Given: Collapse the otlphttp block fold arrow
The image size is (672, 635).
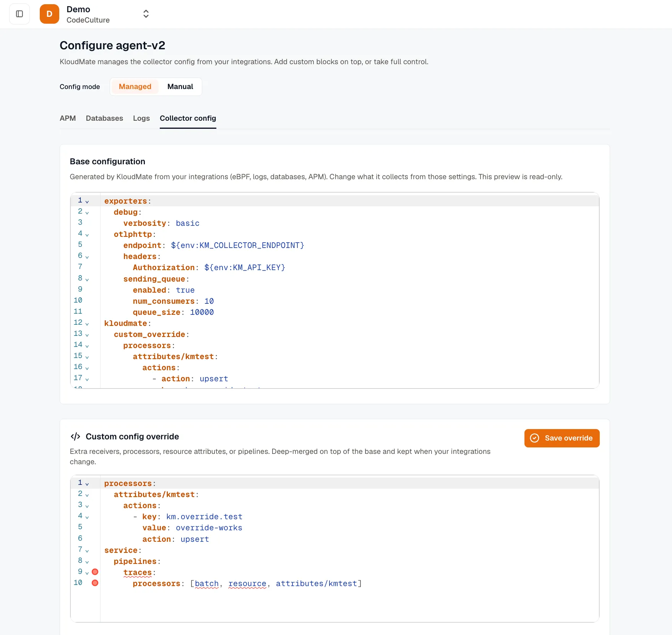Looking at the screenshot, I should click(x=87, y=235).
